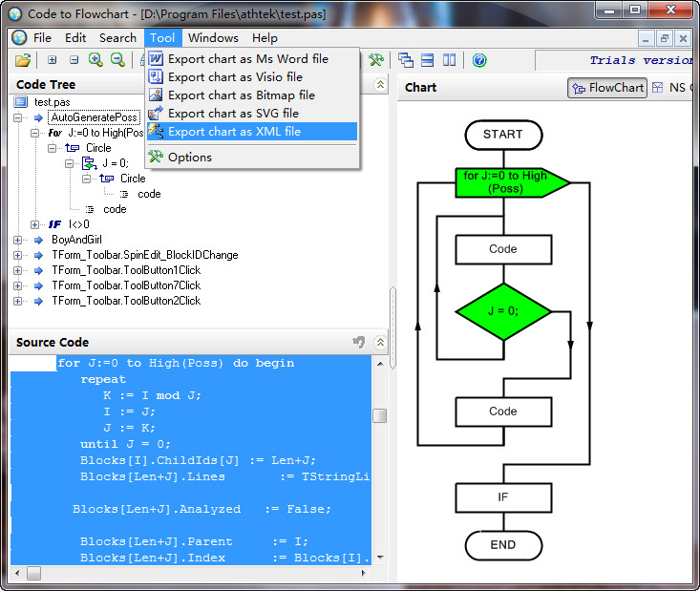
Task: Click the green for J:=0 loop shape
Action: (x=512, y=182)
